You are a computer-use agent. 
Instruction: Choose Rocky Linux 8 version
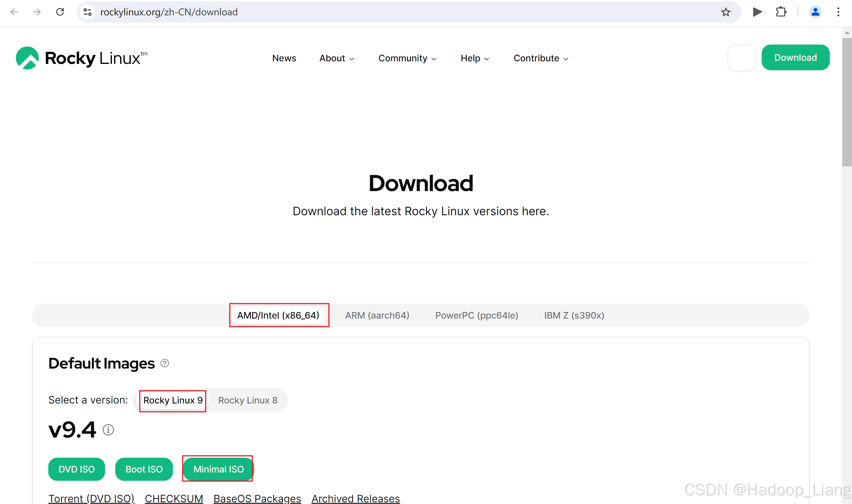pyautogui.click(x=248, y=400)
